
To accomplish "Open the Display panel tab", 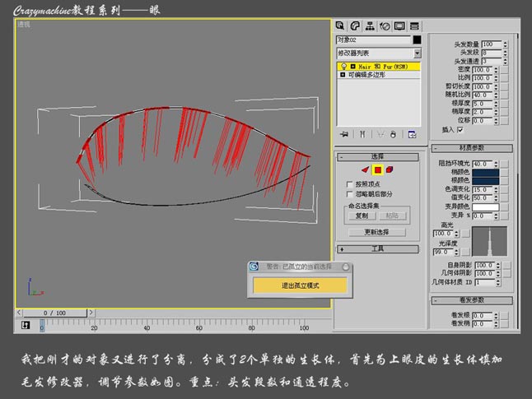I will [x=399, y=26].
